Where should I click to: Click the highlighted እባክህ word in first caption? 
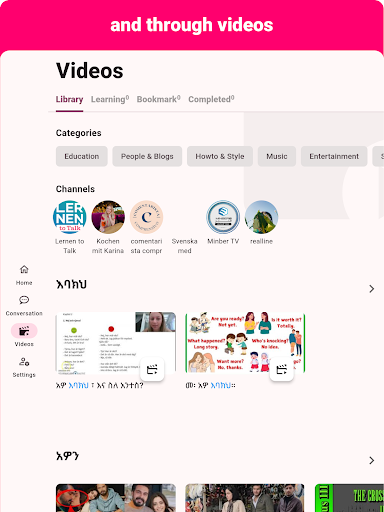(78, 385)
